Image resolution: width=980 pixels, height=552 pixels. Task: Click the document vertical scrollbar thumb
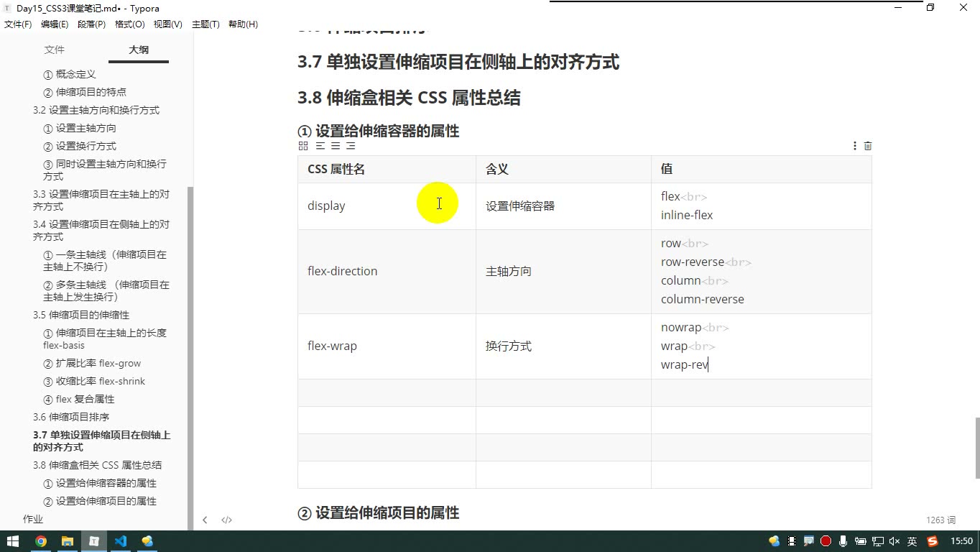click(x=976, y=448)
